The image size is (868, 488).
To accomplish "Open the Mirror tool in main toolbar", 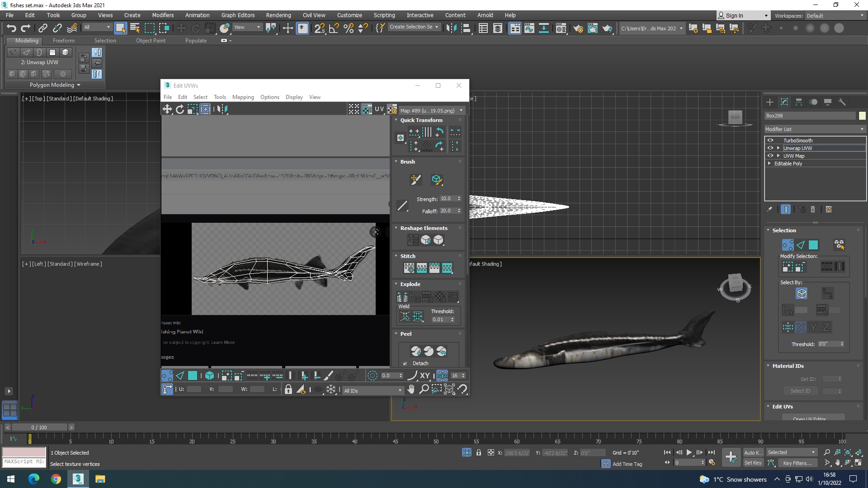I will coord(451,28).
